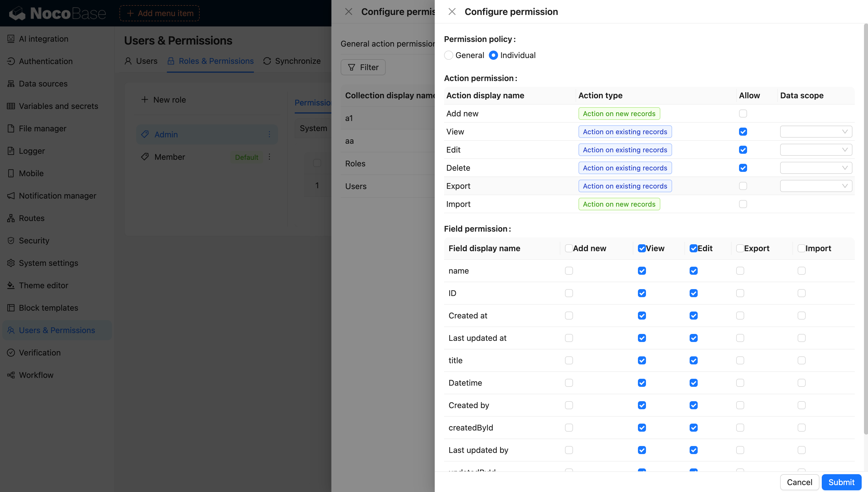Open Security via its shield icon
The width and height of the screenshot is (868, 492).
pyautogui.click(x=11, y=241)
